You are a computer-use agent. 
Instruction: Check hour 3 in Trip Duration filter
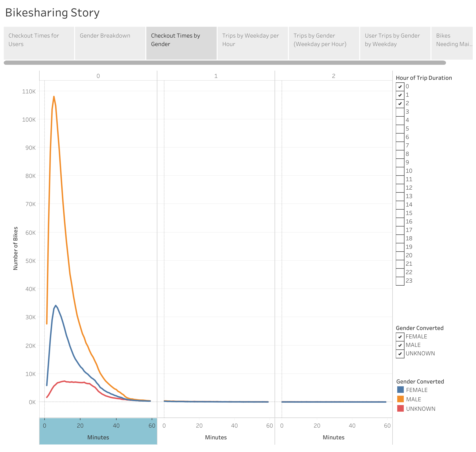400,112
